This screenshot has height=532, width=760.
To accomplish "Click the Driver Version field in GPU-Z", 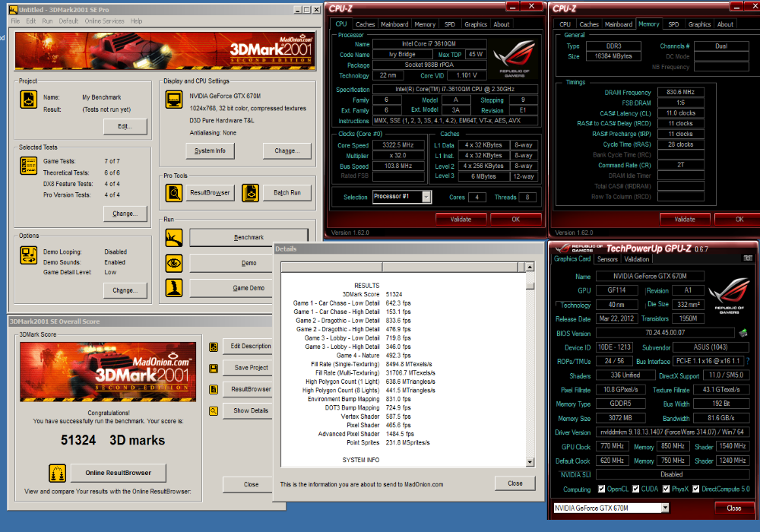I will (x=673, y=432).
